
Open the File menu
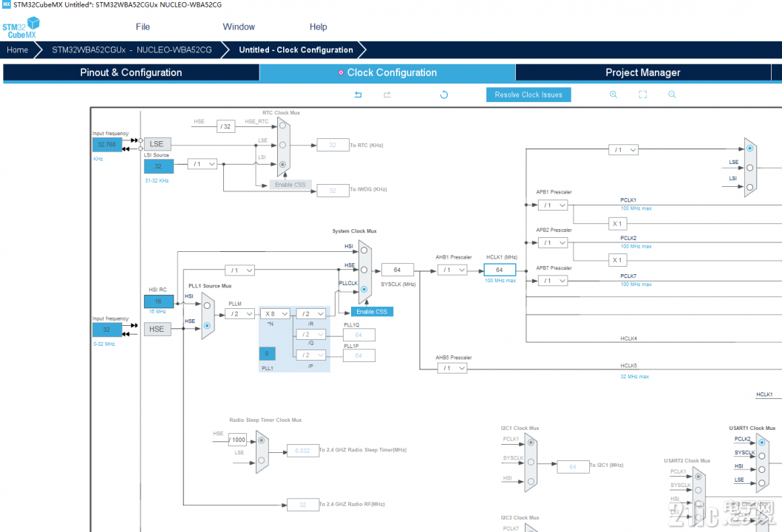143,27
